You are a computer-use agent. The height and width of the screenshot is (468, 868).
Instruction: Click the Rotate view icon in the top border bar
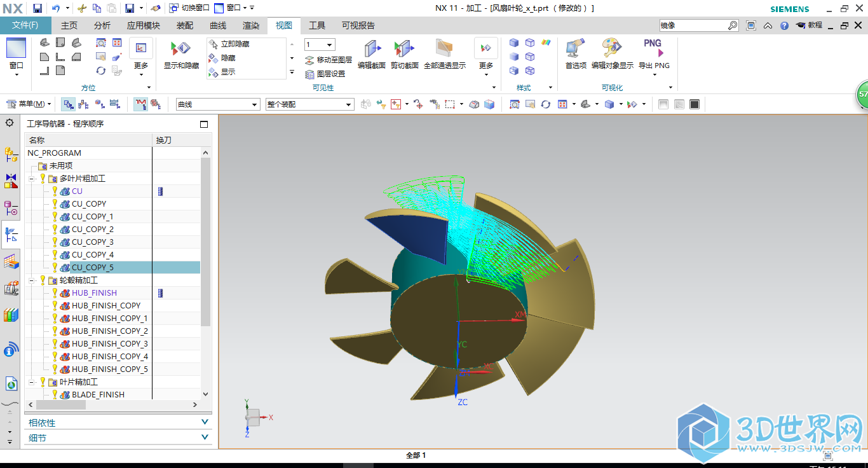point(545,104)
